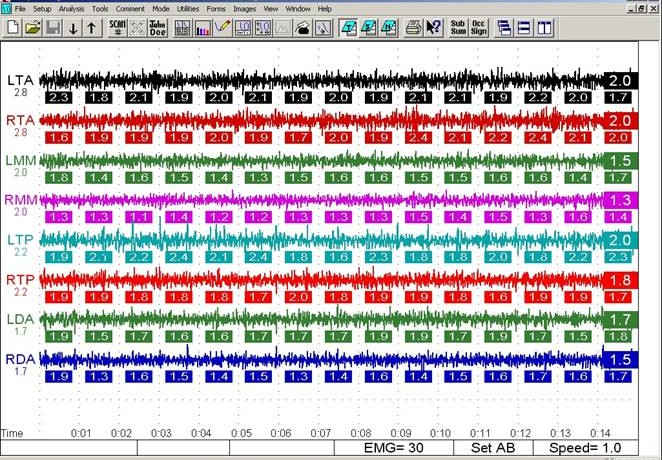Click the large 1.3 box ending RMM trace
The width and height of the screenshot is (662, 460).
tap(620, 200)
